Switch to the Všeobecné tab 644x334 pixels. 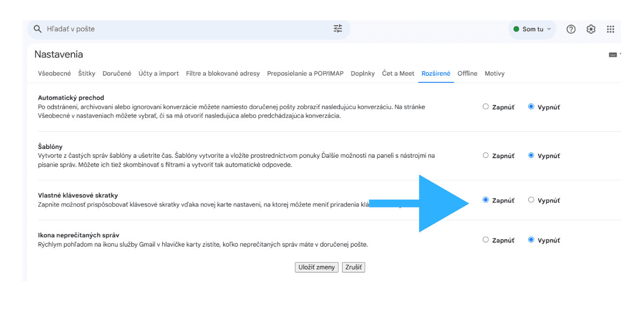[x=54, y=74]
